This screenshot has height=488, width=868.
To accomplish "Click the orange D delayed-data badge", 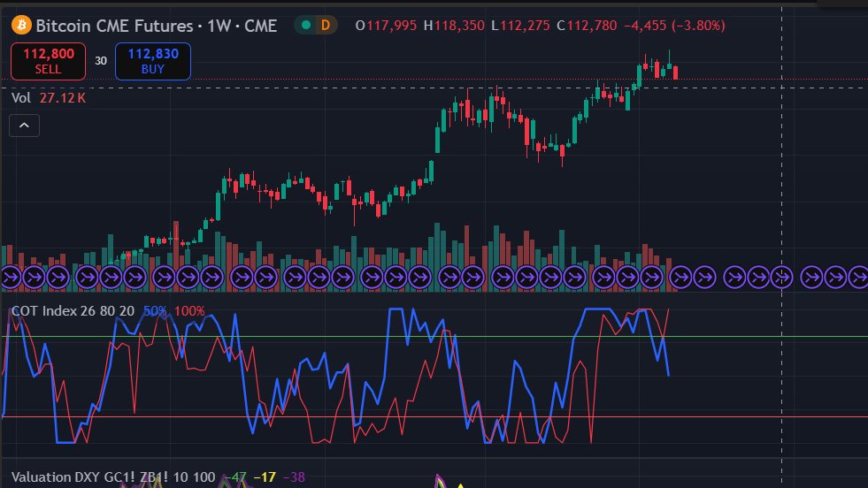I will click(326, 25).
